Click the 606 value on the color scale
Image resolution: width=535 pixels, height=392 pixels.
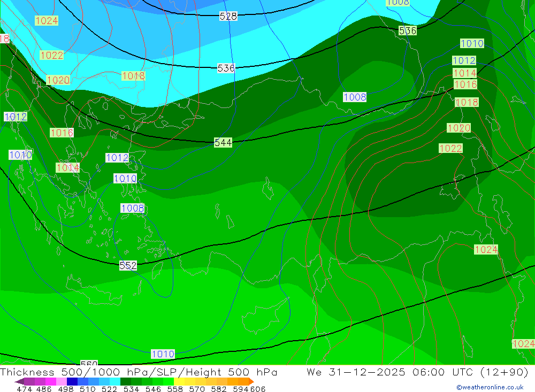click(x=258, y=389)
